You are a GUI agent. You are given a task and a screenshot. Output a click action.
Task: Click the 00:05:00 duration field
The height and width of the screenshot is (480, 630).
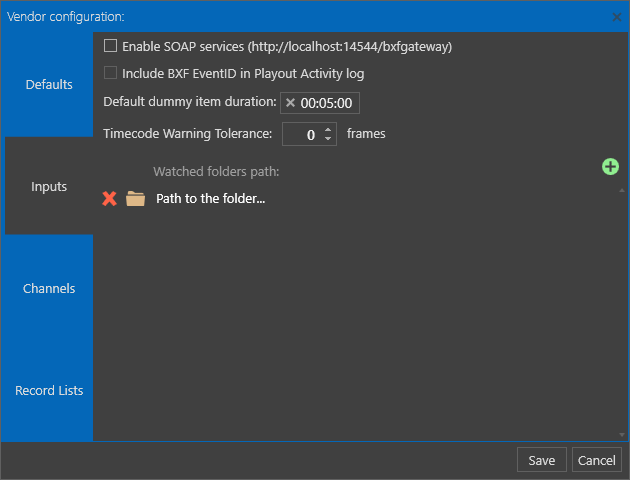coord(320,103)
